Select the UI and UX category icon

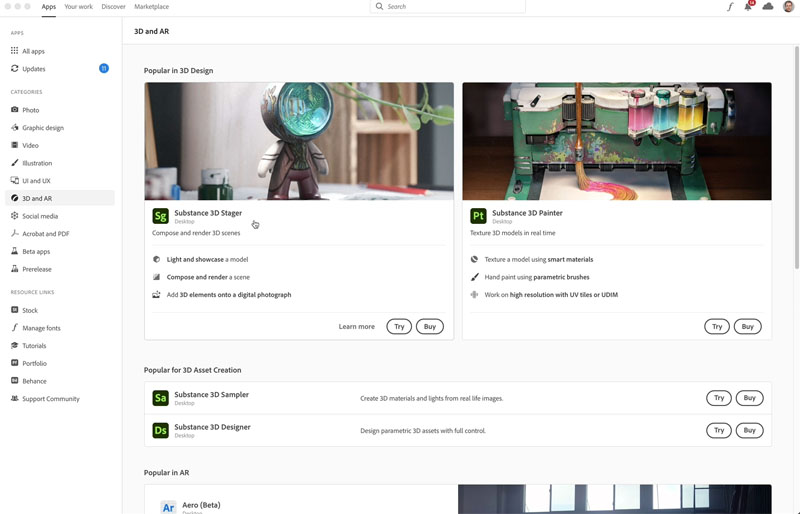pos(14,180)
